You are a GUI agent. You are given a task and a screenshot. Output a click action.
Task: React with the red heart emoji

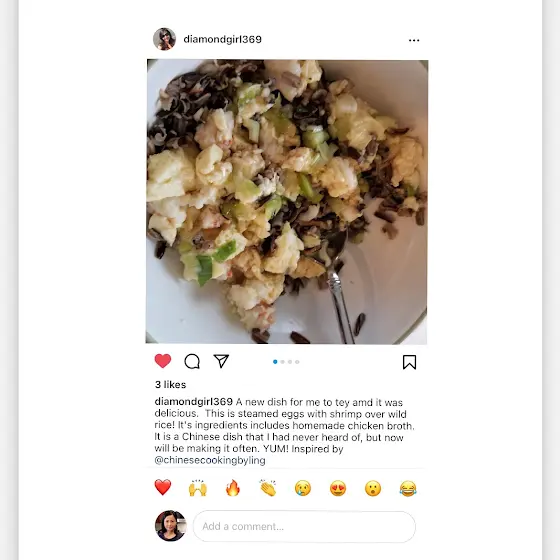coord(163,488)
